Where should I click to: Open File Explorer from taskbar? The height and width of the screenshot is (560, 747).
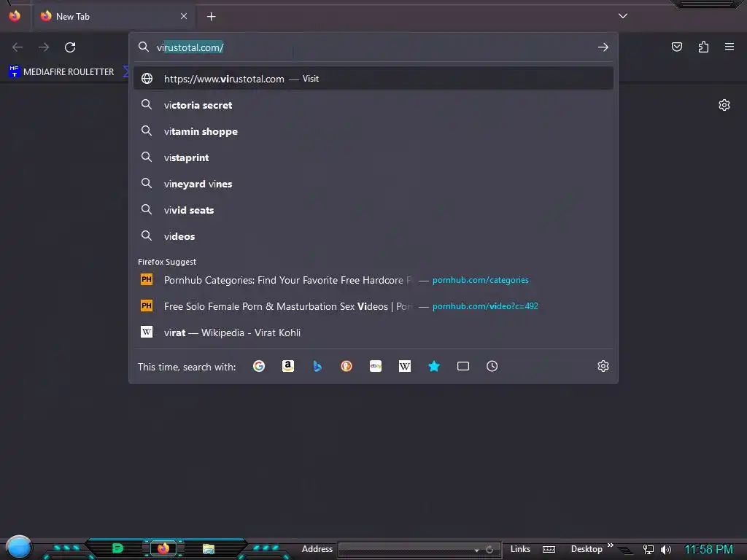tap(208, 549)
